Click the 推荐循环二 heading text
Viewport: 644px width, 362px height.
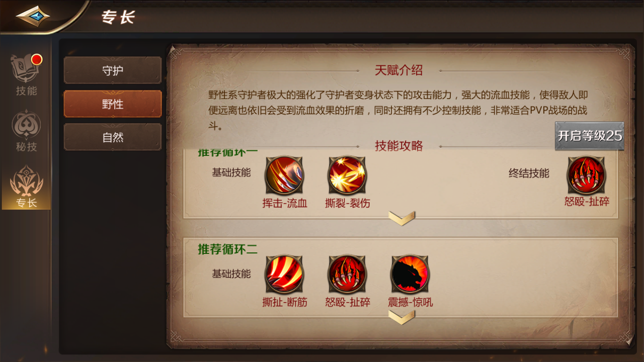[x=227, y=249]
